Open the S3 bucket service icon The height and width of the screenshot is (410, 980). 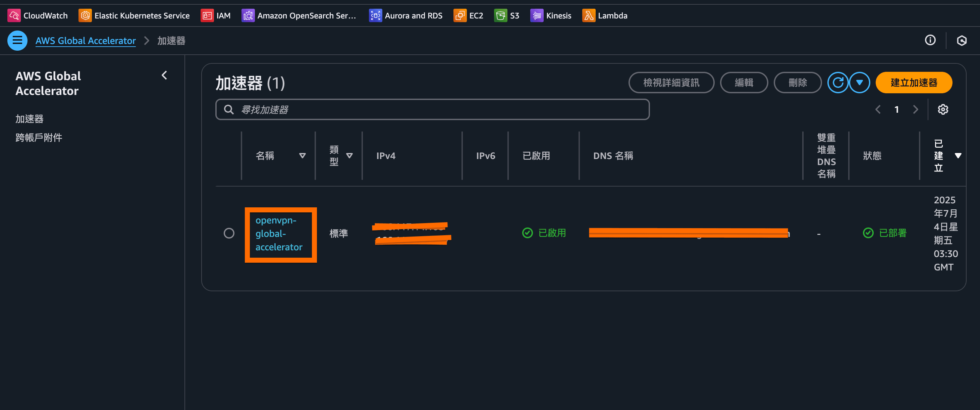coord(500,16)
